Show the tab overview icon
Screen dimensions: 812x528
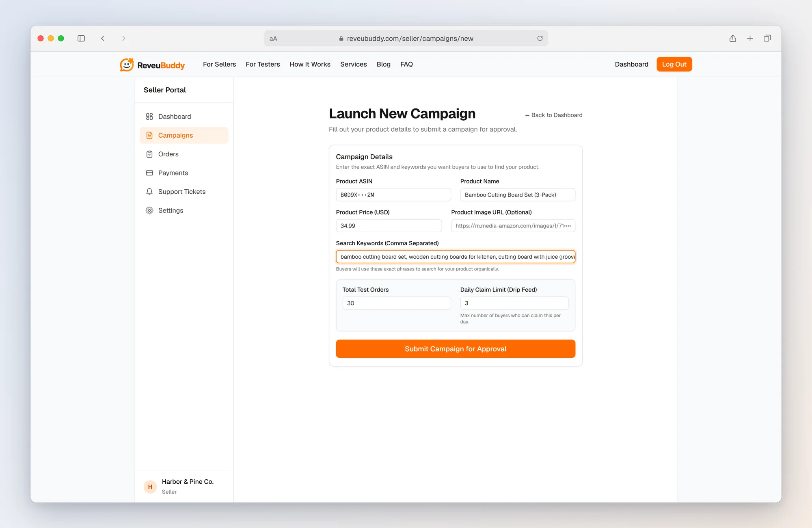(x=767, y=38)
